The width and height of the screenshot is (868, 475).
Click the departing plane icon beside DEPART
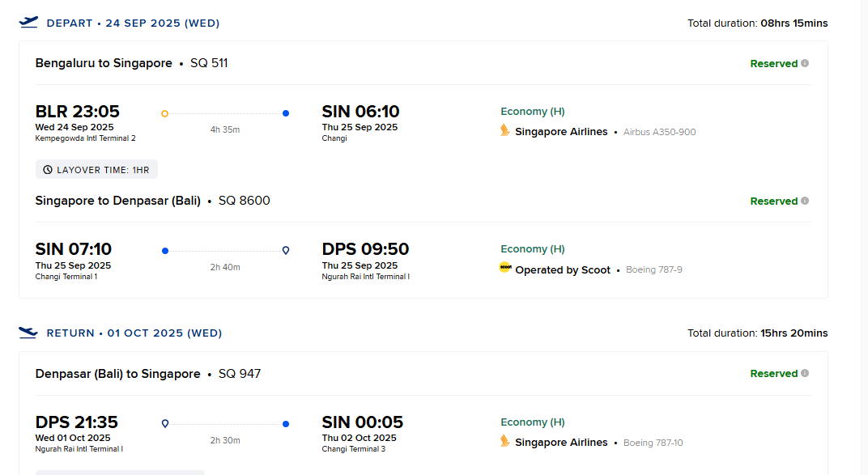(28, 22)
